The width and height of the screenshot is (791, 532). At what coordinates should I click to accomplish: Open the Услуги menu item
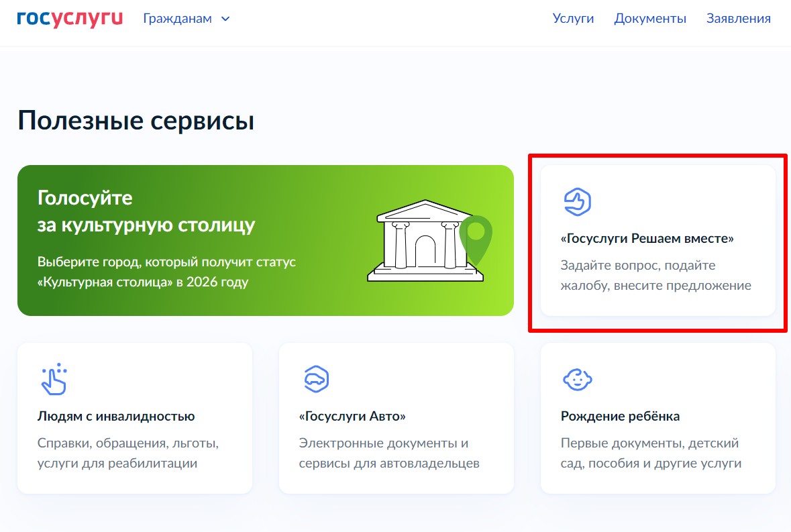(573, 19)
